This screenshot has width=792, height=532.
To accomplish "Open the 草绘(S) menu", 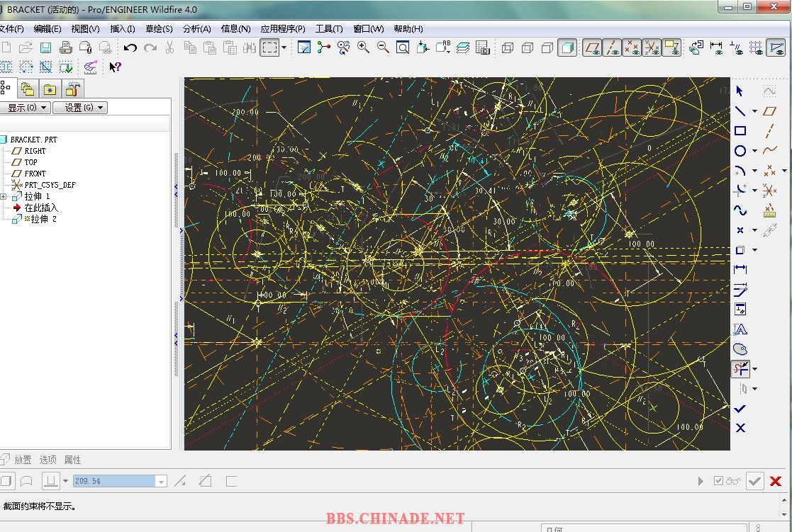I will 159,29.
